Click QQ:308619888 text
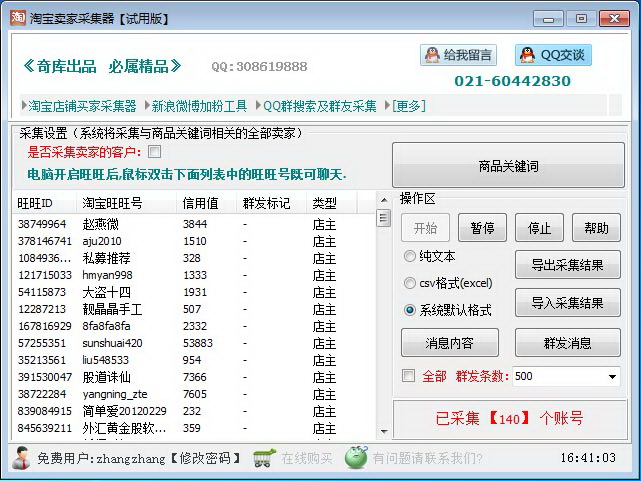641x481 pixels. (259, 66)
